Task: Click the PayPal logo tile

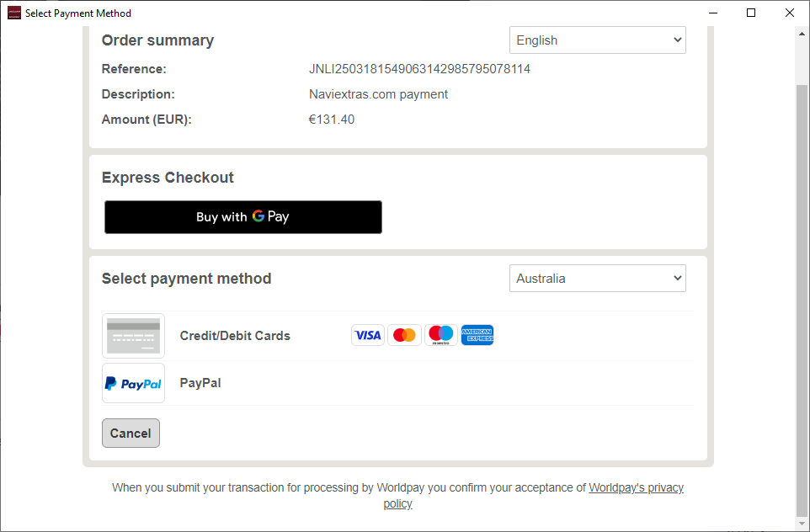Action: pos(133,383)
